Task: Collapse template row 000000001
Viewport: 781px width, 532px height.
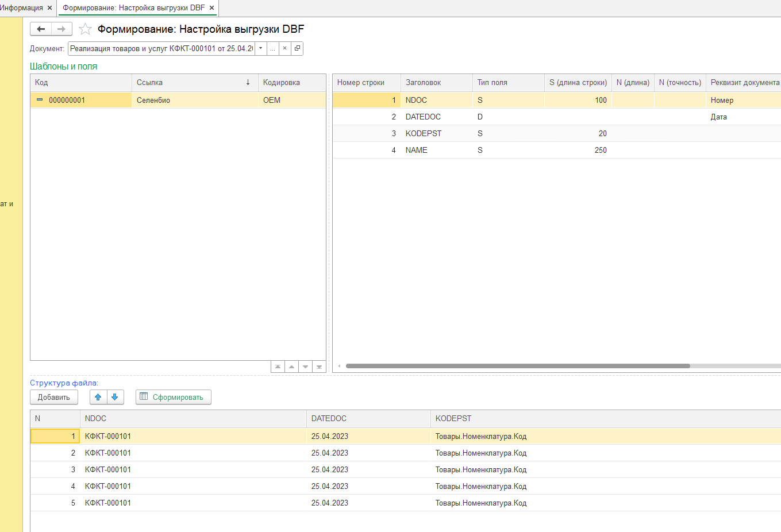Action: (x=40, y=100)
